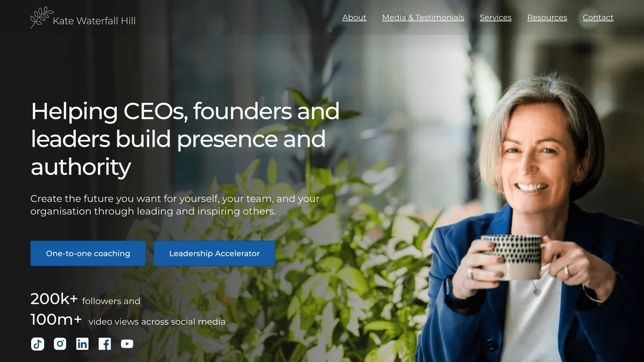Click the 200k+ followers statistic
Viewport: 644px width, 362px height.
click(85, 299)
